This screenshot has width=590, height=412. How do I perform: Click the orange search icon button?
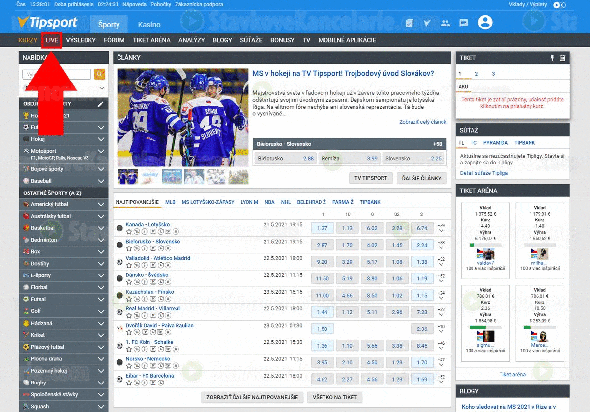click(99, 74)
